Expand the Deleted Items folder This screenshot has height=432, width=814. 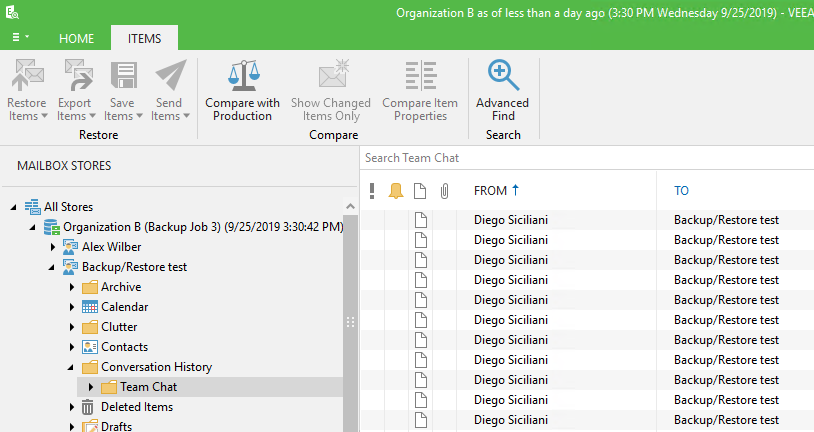(72, 407)
